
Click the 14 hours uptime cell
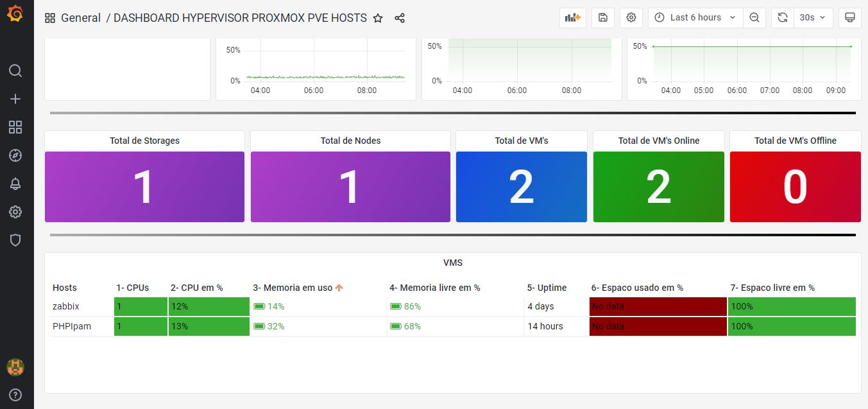[557, 326]
